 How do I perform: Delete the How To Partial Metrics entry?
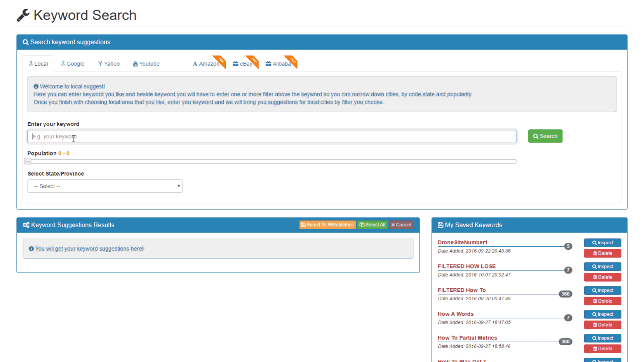pyautogui.click(x=602, y=349)
